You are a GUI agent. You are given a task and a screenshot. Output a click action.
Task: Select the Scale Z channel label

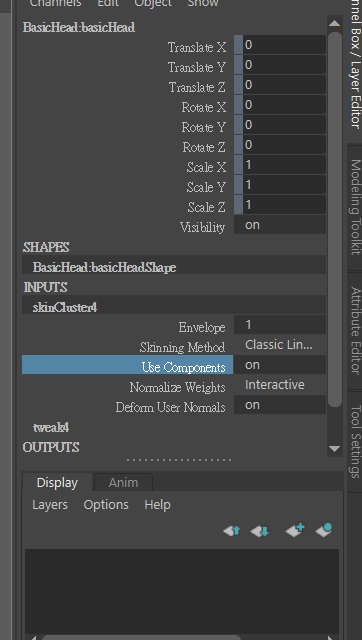207,207
